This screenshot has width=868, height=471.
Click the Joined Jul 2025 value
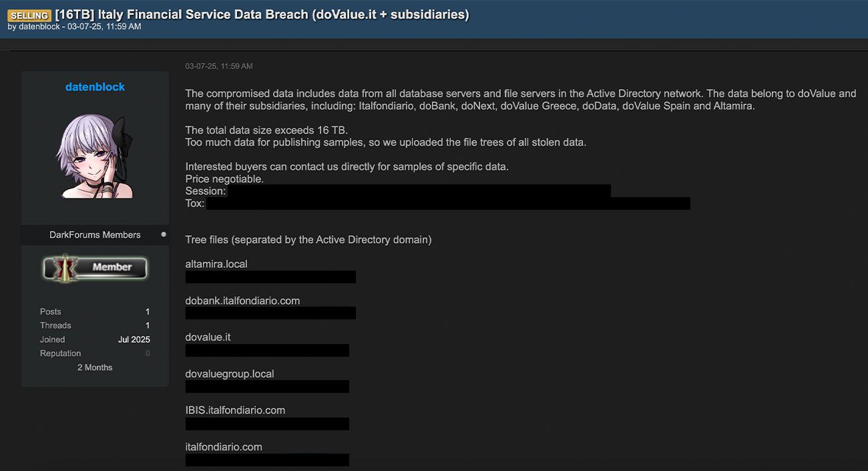[x=134, y=340]
